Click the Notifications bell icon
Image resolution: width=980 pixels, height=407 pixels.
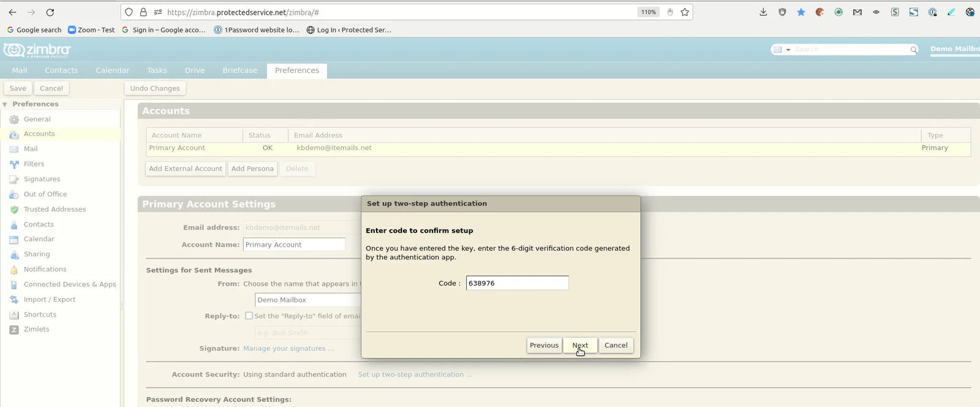click(x=14, y=269)
